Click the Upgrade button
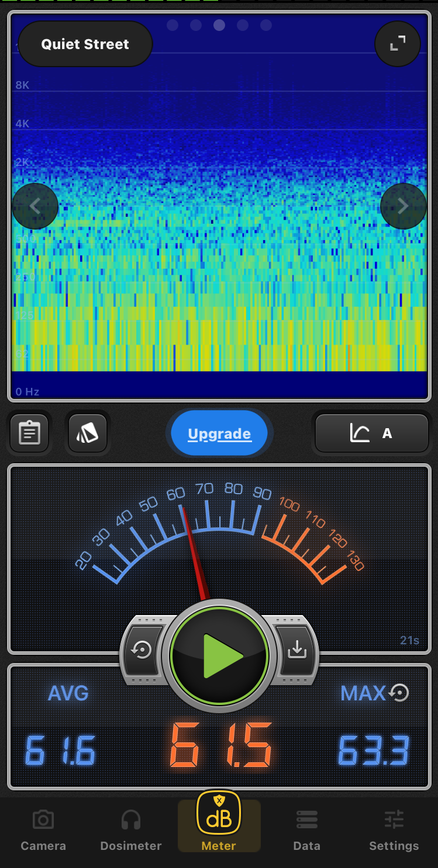Image resolution: width=438 pixels, height=868 pixels. click(219, 434)
